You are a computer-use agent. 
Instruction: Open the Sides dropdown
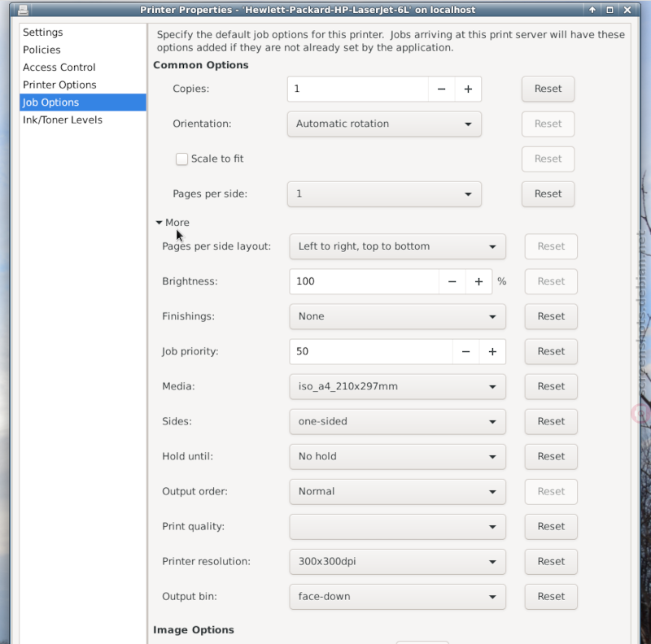[397, 421]
